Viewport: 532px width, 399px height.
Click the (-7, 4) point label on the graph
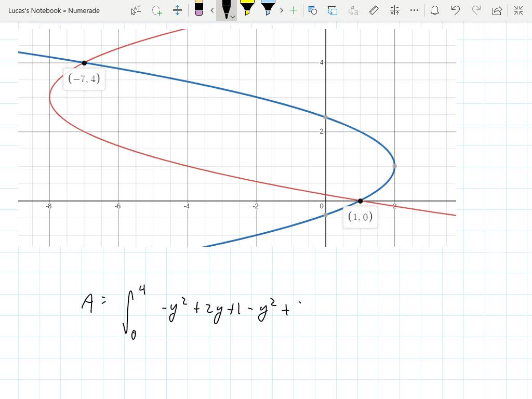pyautogui.click(x=84, y=79)
